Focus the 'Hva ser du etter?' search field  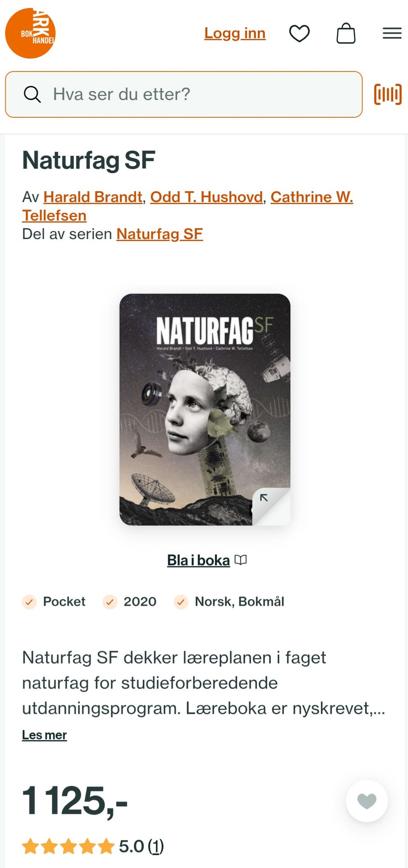(x=184, y=94)
